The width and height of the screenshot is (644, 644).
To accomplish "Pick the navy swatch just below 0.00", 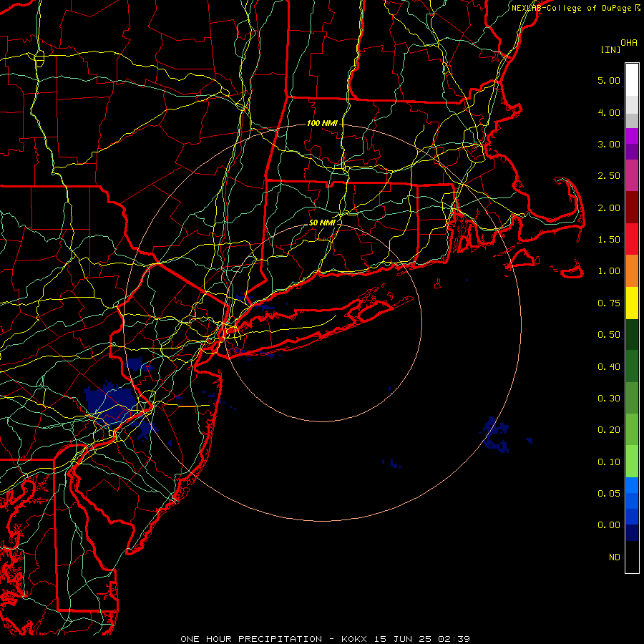I will point(632,532).
